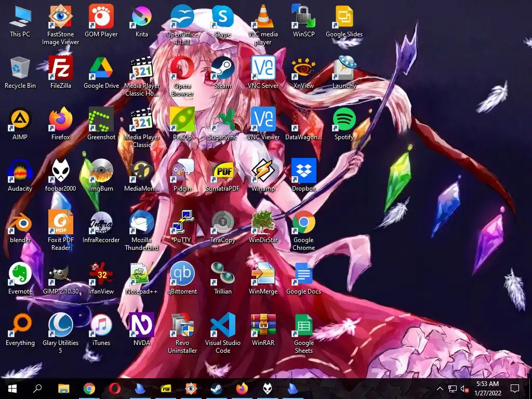Select the MediaMon... desktop shortcut
Image resolution: width=532 pixels, height=399 pixels.
(x=141, y=176)
